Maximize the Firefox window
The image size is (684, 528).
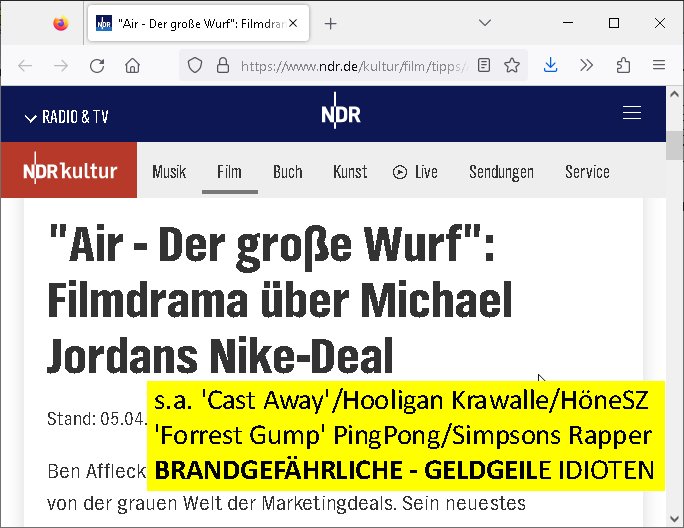614,23
